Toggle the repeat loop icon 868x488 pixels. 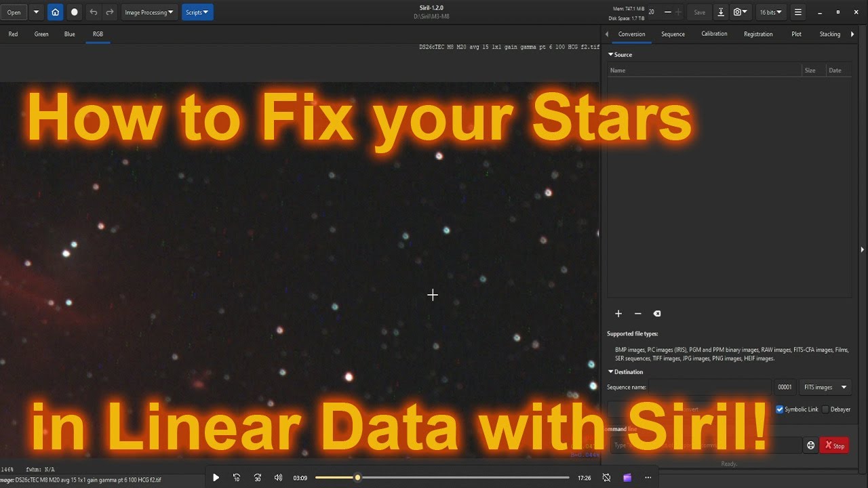[606, 478]
